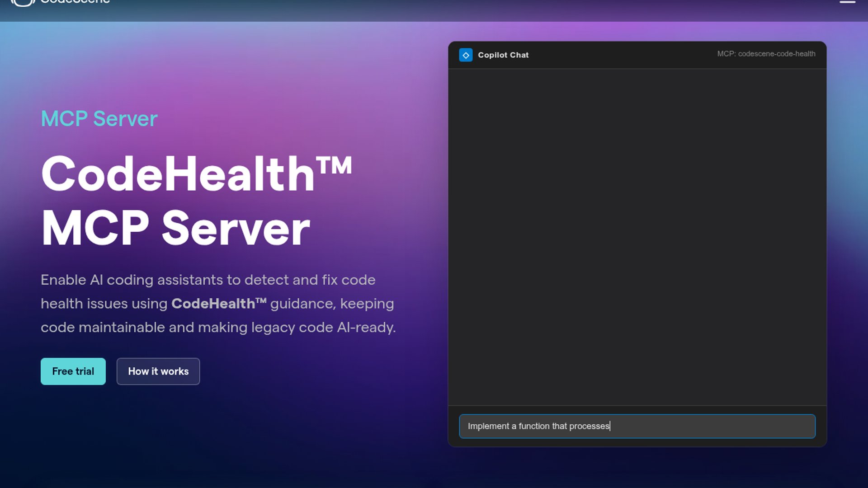Open the How it works section

coord(158,371)
